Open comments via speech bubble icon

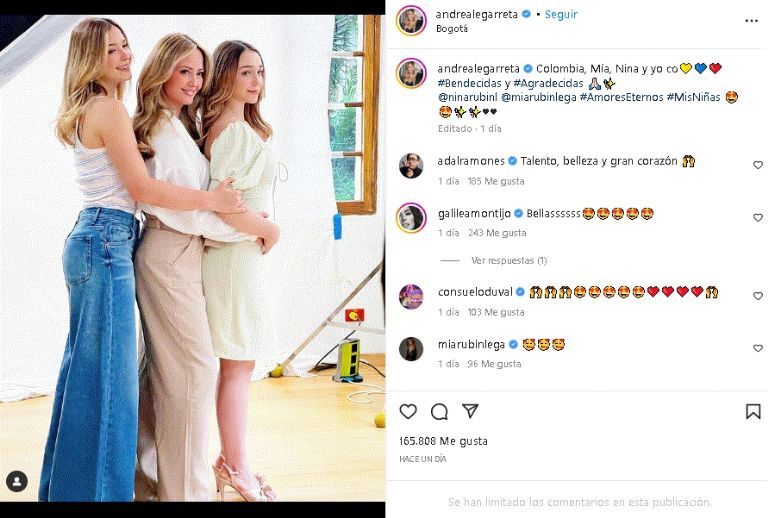click(439, 411)
